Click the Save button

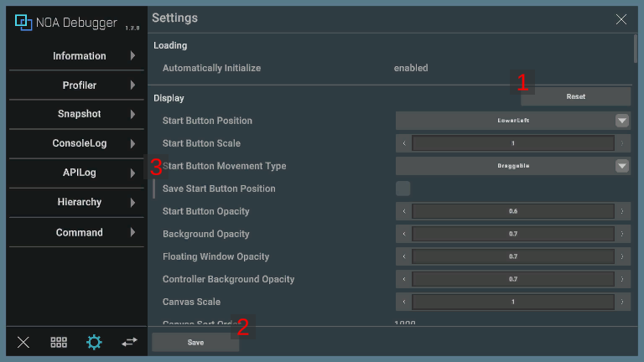pos(195,342)
